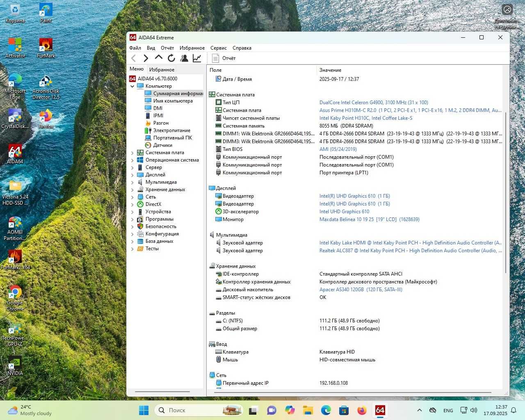Open the Сервис menu

pos(219,48)
